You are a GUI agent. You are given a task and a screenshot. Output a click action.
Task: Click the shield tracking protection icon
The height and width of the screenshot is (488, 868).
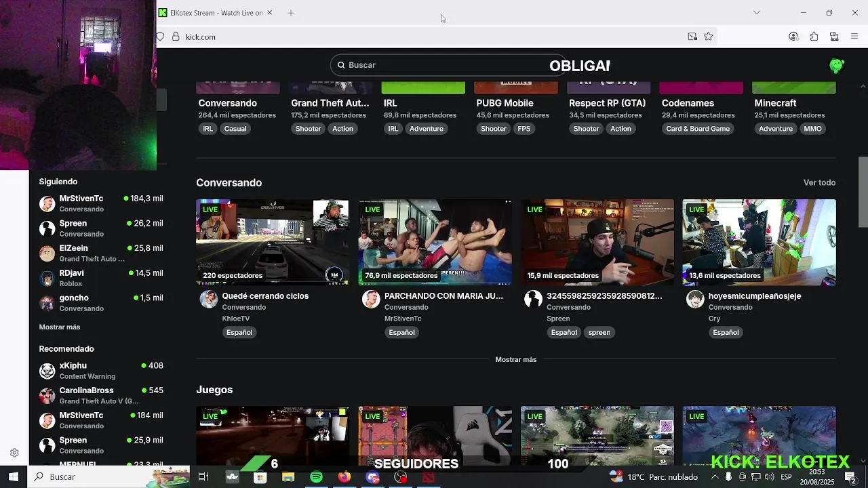click(161, 37)
